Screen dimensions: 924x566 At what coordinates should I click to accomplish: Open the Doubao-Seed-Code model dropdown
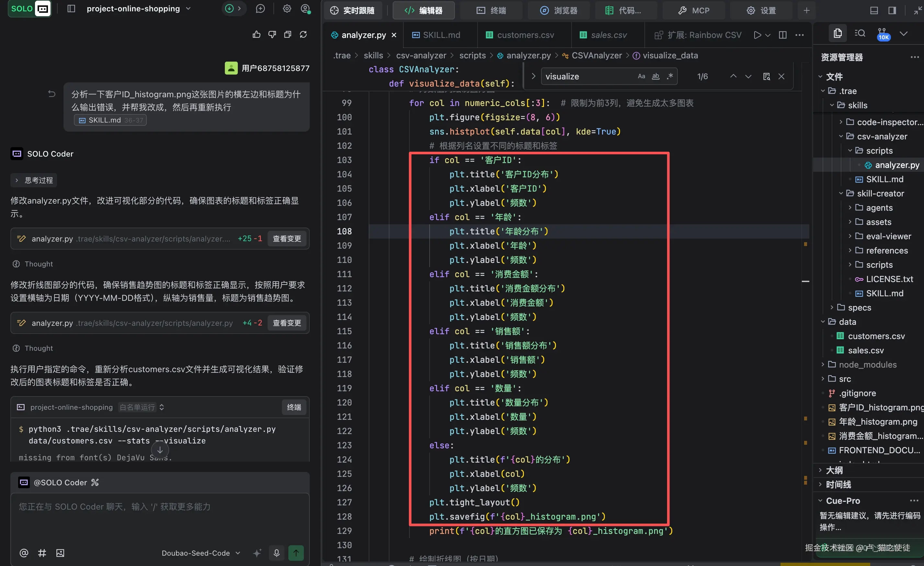coord(201,552)
